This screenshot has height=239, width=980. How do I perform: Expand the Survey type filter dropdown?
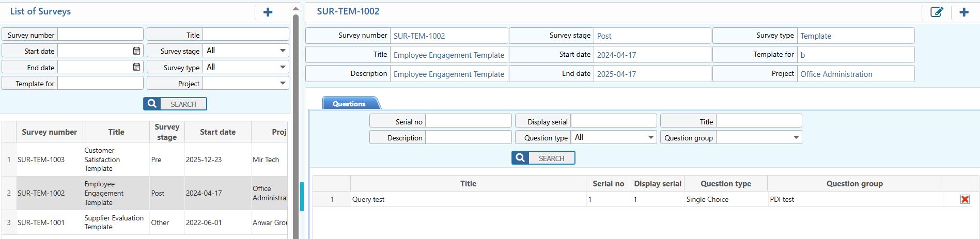(283, 68)
